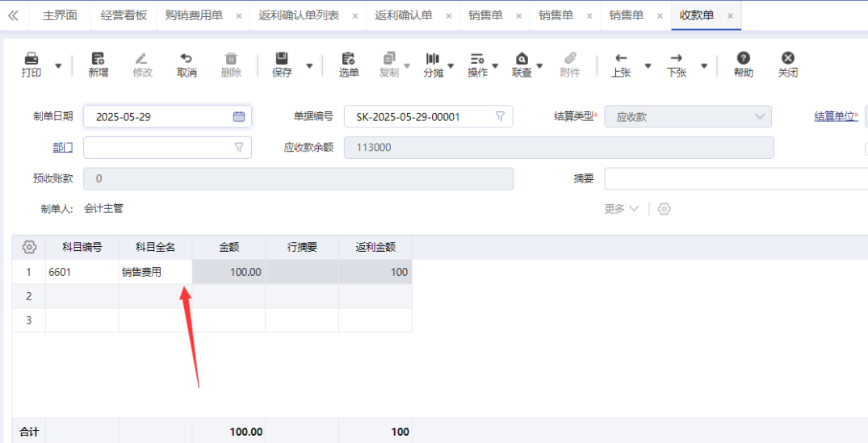Click the New (新增) document icon
Viewport: 868px width, 443px height.
pos(98,59)
